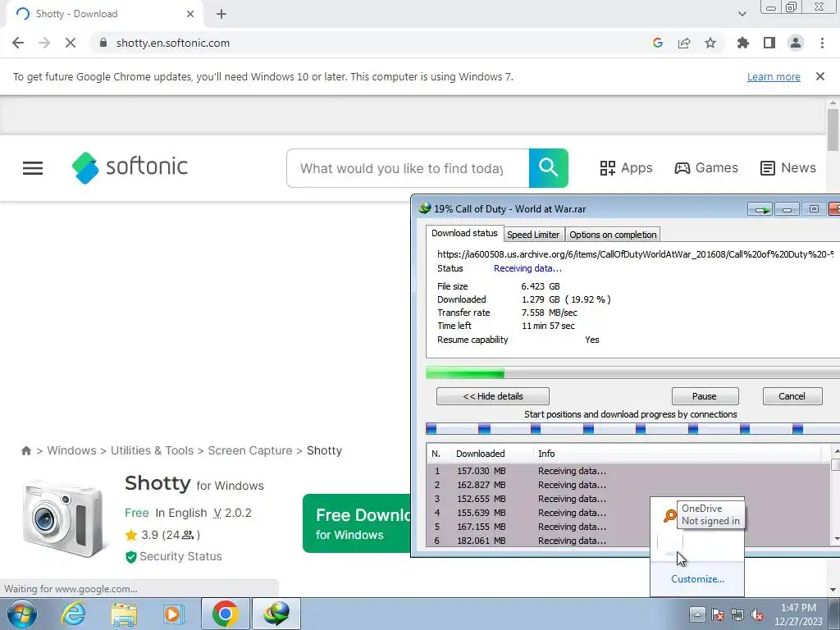Open Games section in Softonic header
Viewport: 840px width, 630px height.
click(x=706, y=168)
